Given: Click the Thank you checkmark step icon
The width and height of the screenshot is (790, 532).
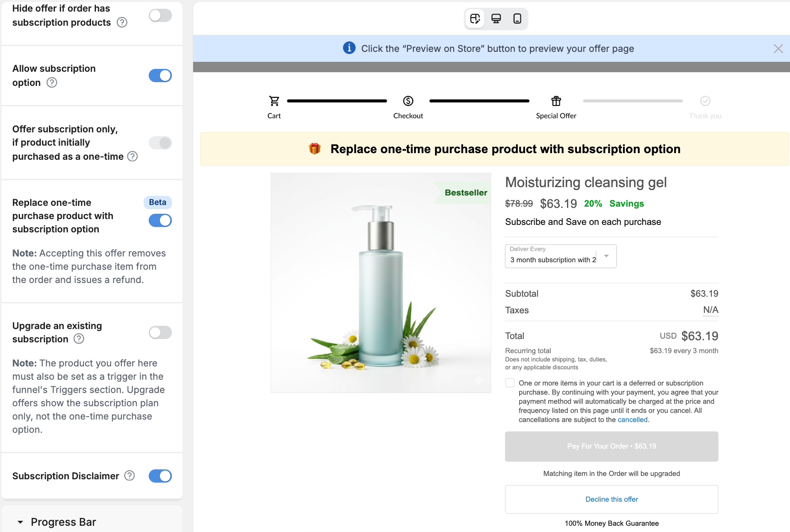Looking at the screenshot, I should (705, 101).
